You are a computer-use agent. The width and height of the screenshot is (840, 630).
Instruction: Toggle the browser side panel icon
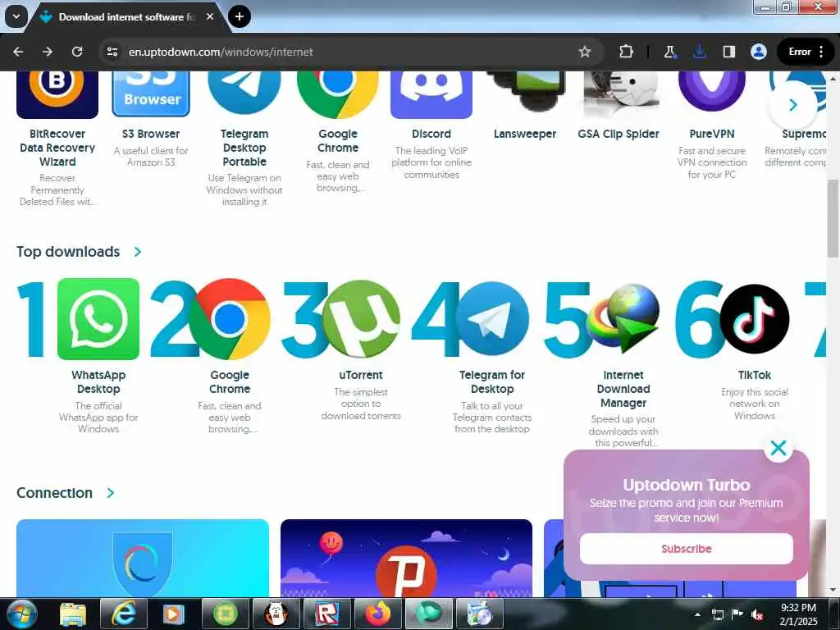tap(728, 52)
